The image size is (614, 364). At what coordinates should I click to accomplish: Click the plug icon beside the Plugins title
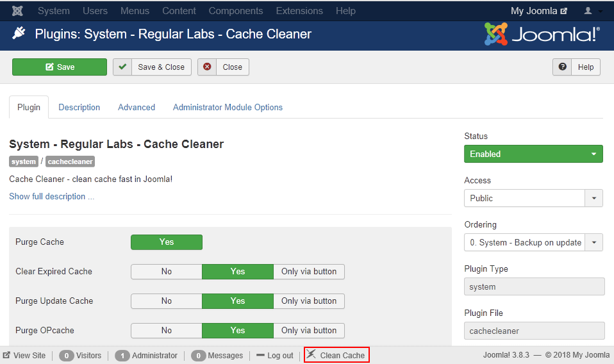[x=19, y=33]
